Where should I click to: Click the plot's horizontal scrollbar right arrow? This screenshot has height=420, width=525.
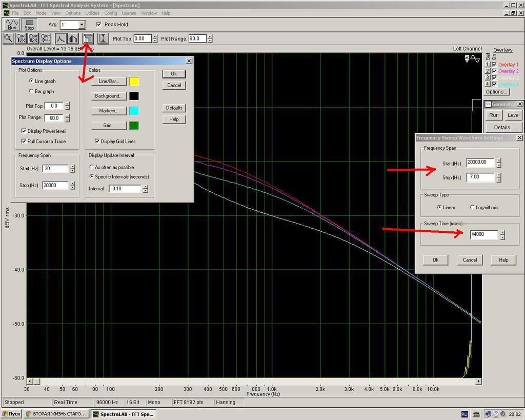click(x=478, y=381)
